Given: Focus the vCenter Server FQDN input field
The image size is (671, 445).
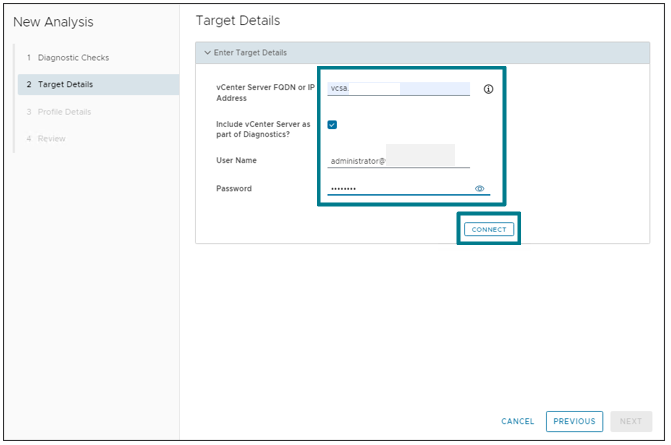Looking at the screenshot, I should coord(398,89).
